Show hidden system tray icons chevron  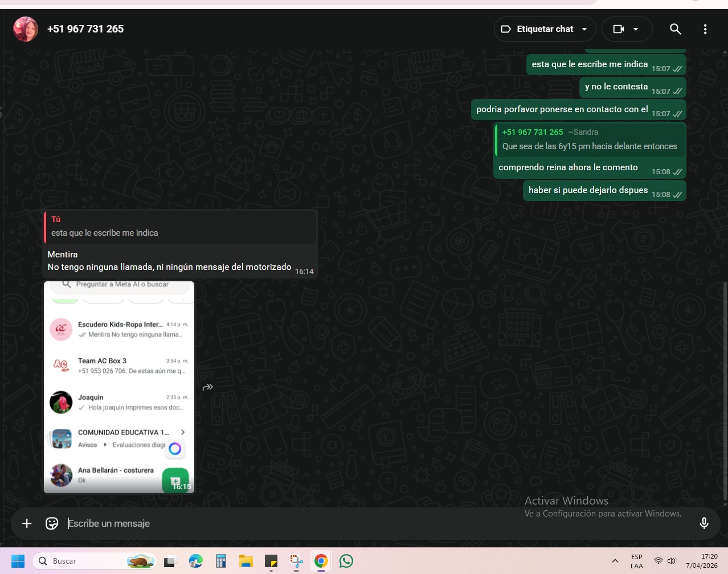615,561
